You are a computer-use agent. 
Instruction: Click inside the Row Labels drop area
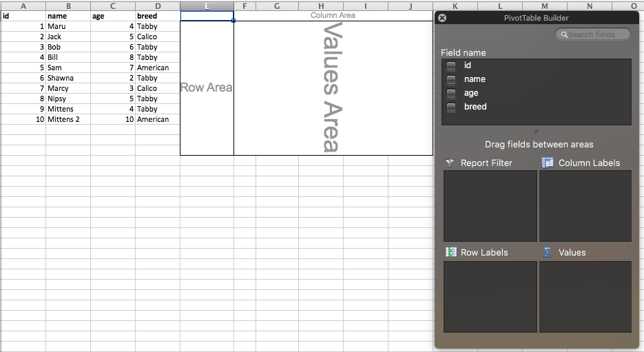pos(490,297)
